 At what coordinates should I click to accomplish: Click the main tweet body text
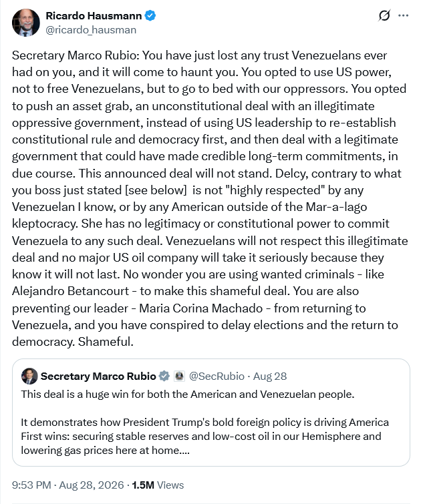210,198
